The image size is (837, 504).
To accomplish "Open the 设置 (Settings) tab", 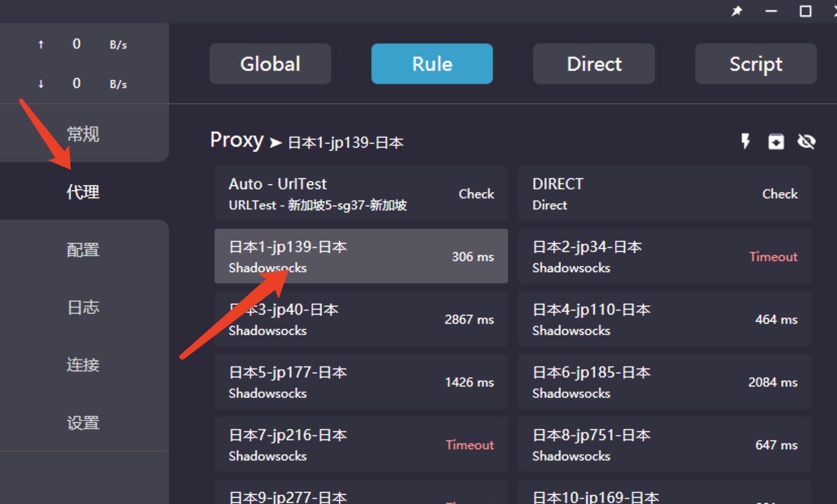I will coord(83,423).
